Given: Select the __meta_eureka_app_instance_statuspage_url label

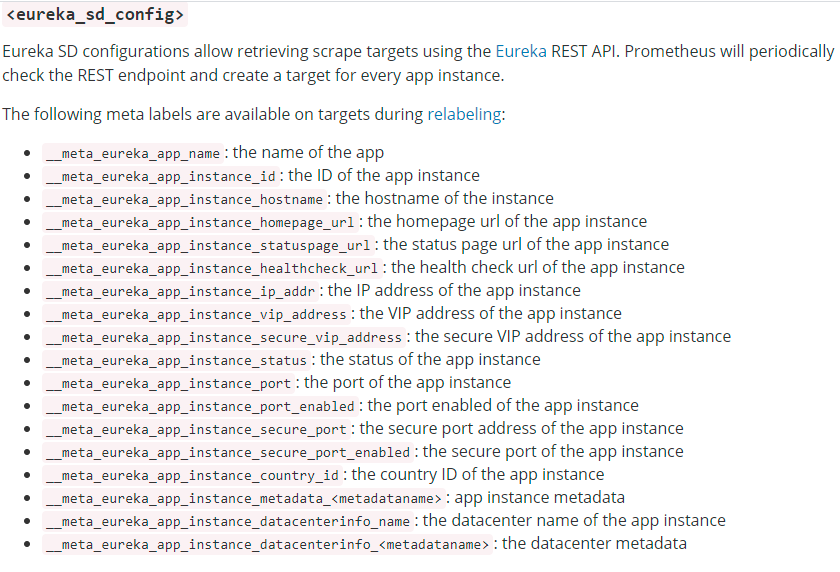Looking at the screenshot, I should (x=208, y=245).
